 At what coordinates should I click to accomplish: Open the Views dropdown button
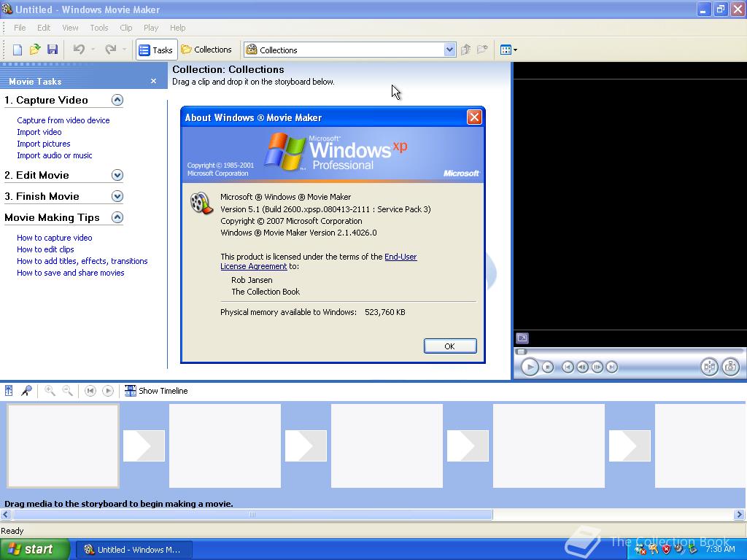[508, 50]
